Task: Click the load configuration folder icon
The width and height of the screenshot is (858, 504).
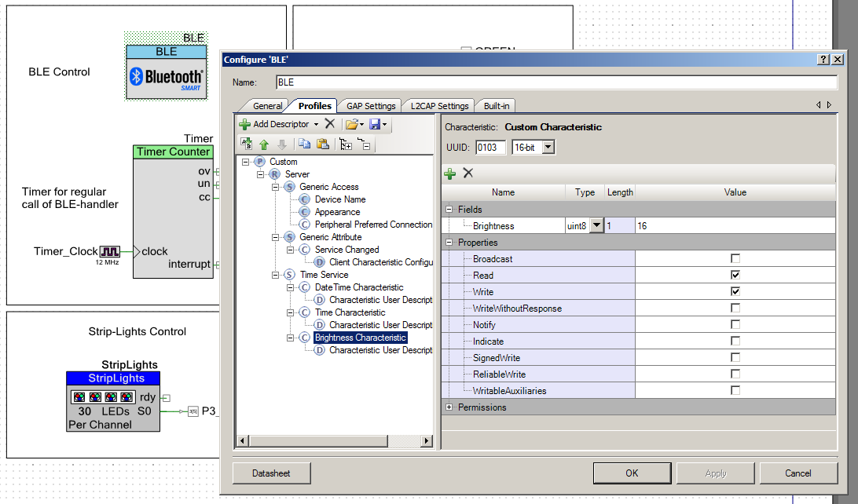Action: 351,125
